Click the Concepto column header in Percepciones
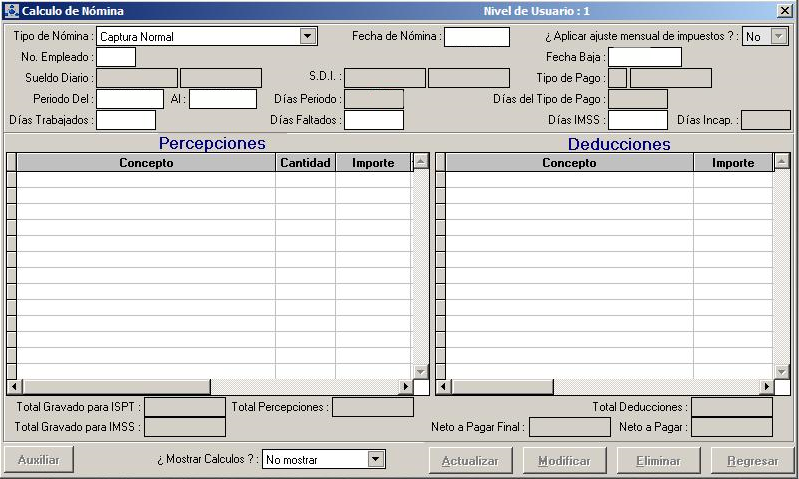The image size is (799, 479). [x=146, y=162]
